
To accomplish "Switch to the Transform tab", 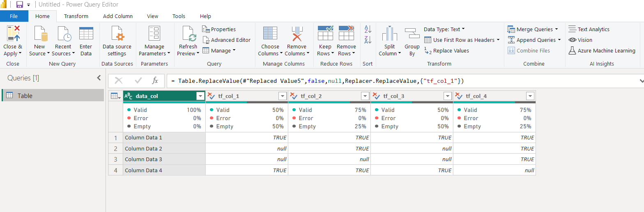I will tap(76, 16).
